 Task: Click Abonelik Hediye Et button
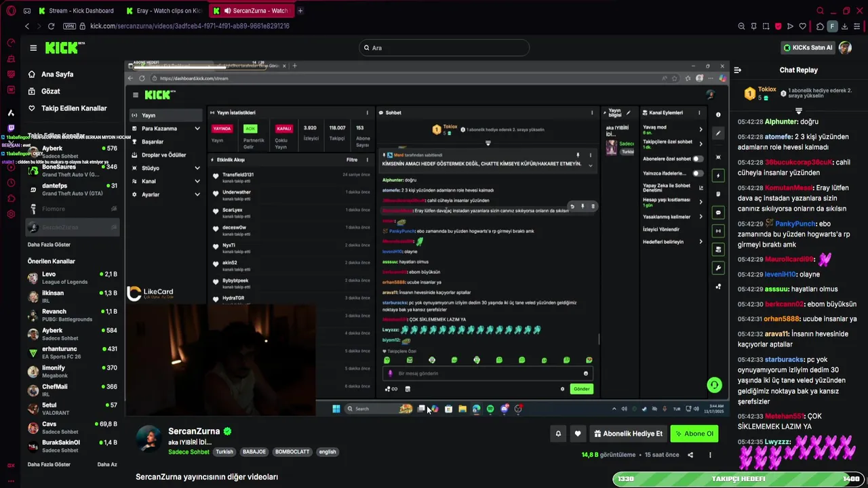[x=627, y=434]
